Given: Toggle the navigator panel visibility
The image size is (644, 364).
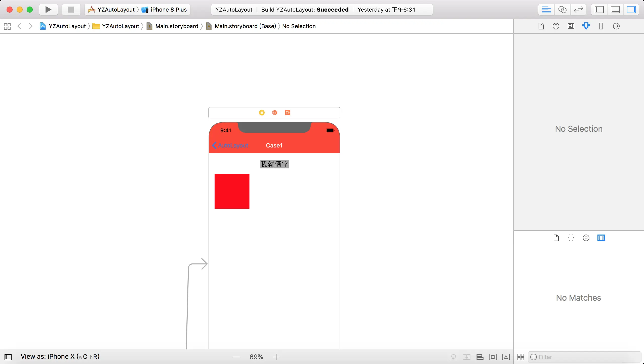Looking at the screenshot, I should (599, 10).
